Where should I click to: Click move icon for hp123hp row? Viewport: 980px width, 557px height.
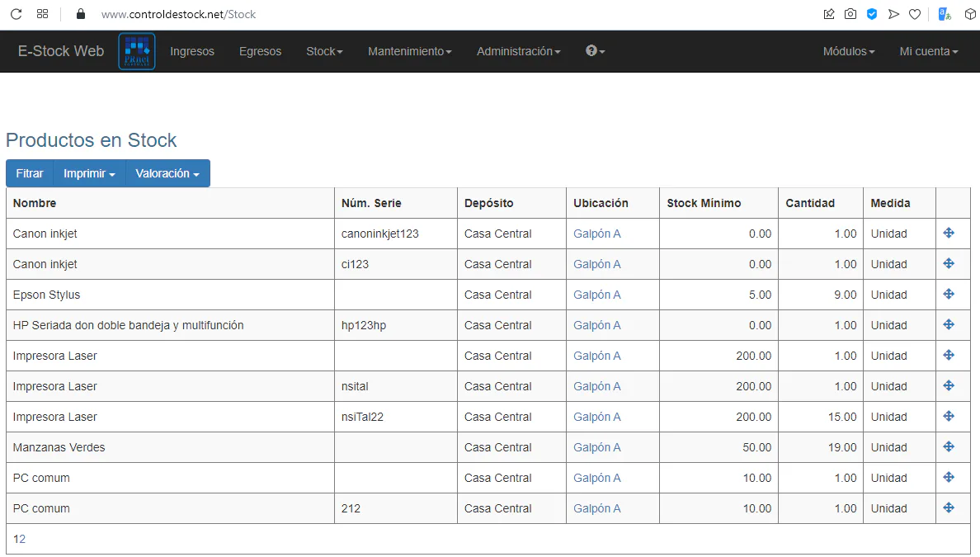(949, 325)
